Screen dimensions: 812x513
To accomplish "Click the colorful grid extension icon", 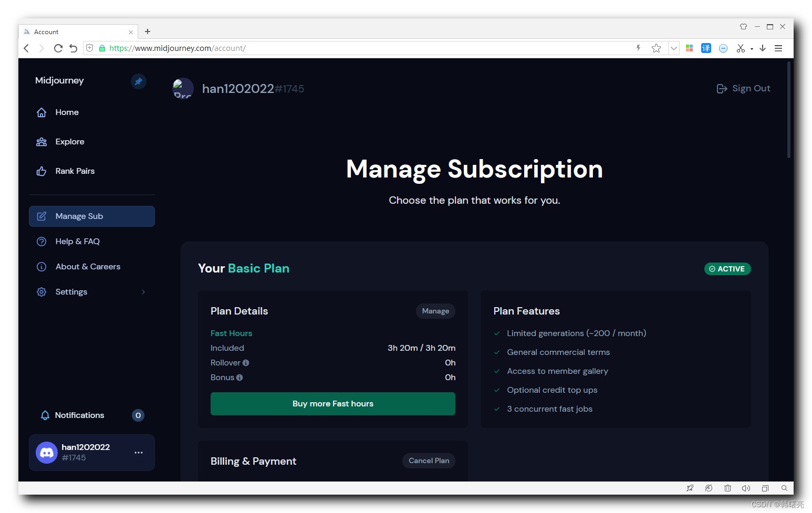I will click(690, 48).
